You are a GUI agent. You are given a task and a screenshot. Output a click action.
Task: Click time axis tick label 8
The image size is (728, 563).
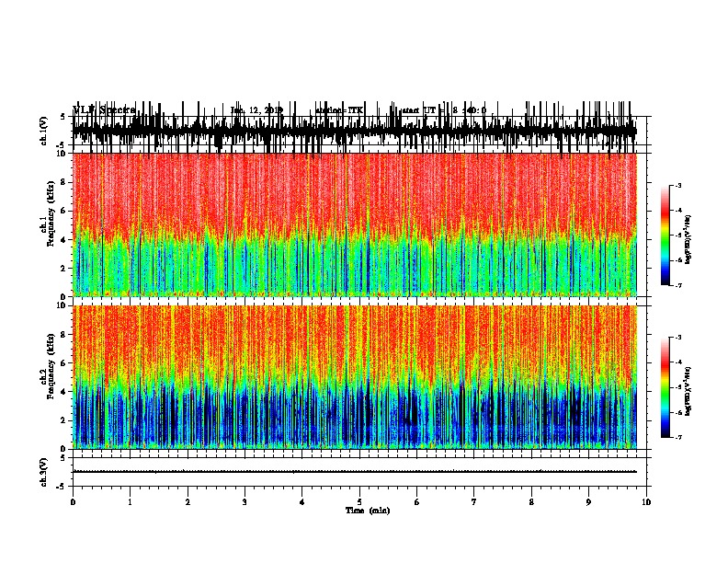tap(531, 502)
